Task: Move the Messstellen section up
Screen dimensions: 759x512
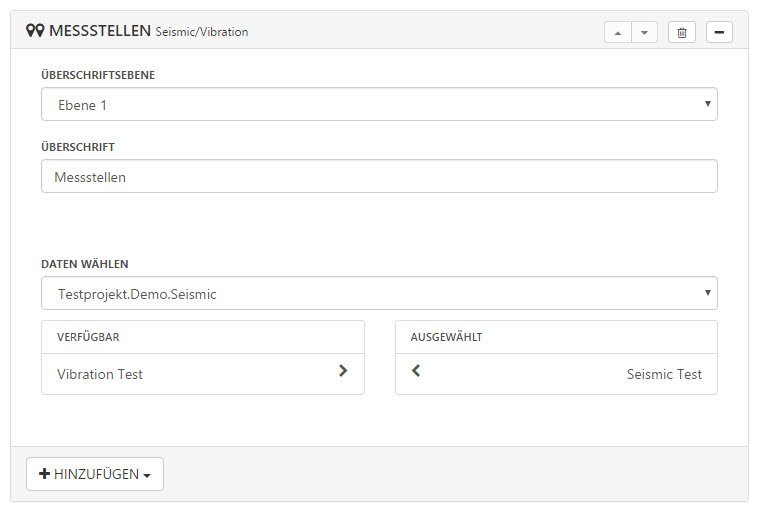Action: click(x=618, y=32)
